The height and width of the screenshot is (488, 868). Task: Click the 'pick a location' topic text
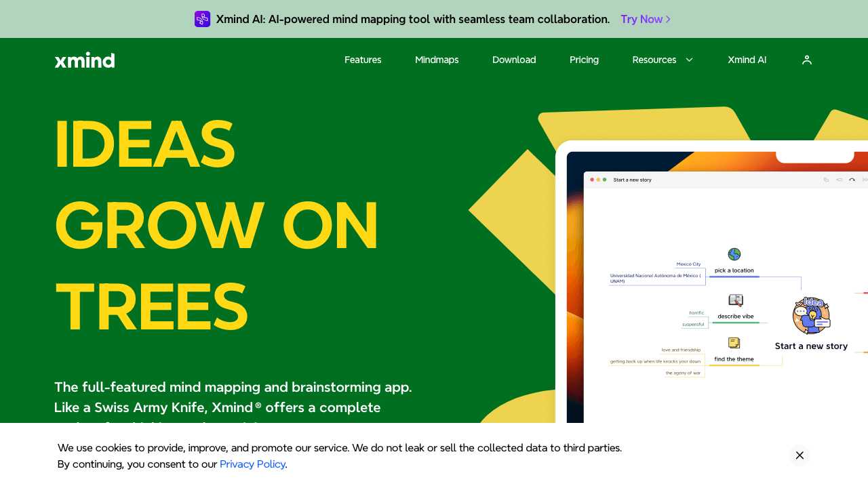tap(734, 270)
